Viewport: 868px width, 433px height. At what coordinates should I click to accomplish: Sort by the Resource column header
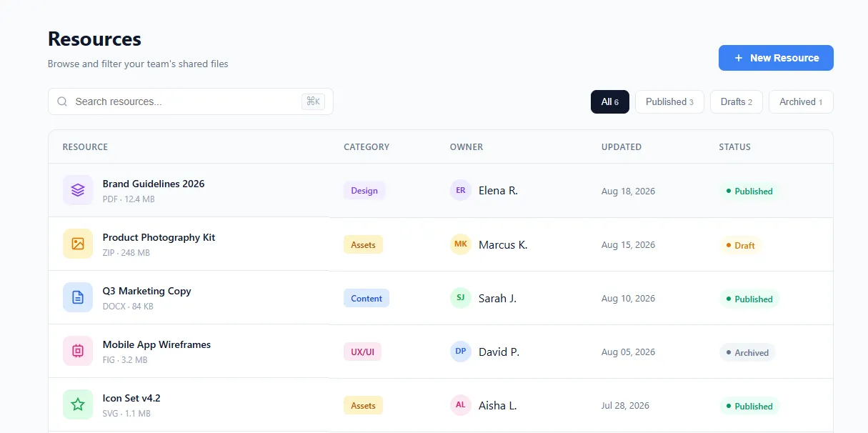click(85, 147)
